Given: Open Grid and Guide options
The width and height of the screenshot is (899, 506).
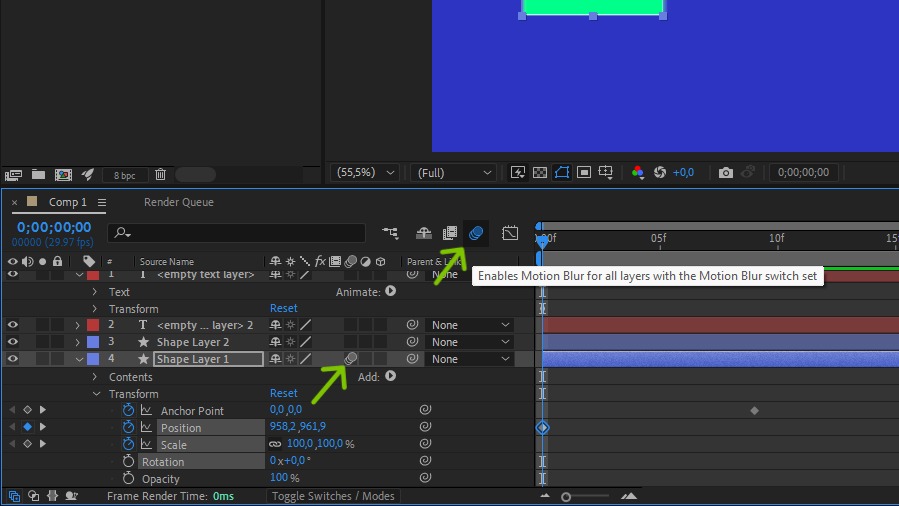Looking at the screenshot, I should click(x=605, y=172).
